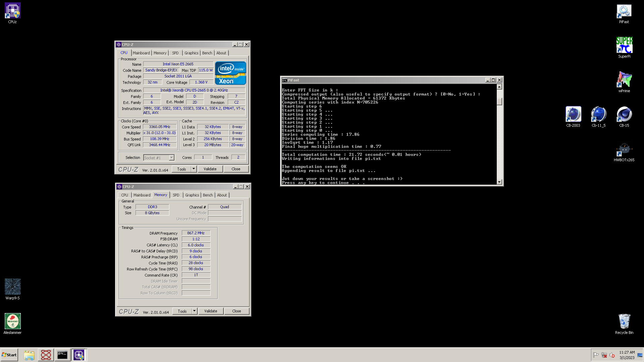Click PiFast scrollbar down arrow
The image size is (644, 362).
coord(499,182)
